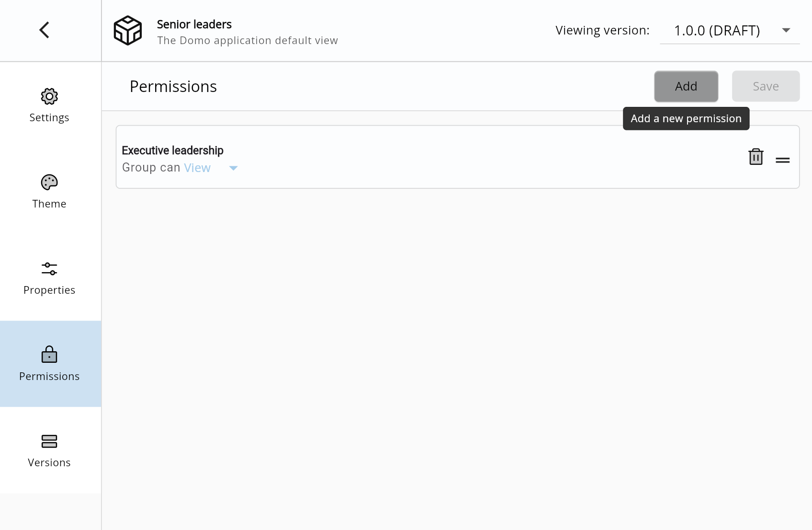Expand the View permission level dropdown
This screenshot has height=530, width=812.
(x=233, y=168)
